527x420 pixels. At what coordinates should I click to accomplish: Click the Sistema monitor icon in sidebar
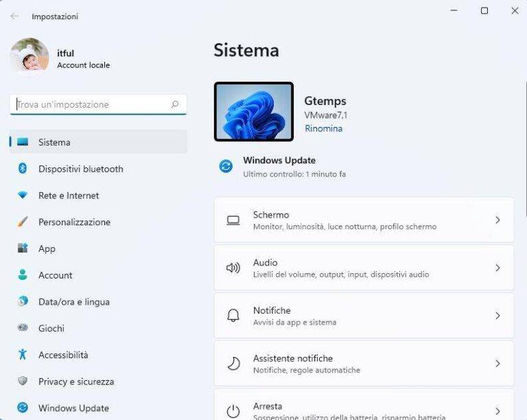(23, 142)
